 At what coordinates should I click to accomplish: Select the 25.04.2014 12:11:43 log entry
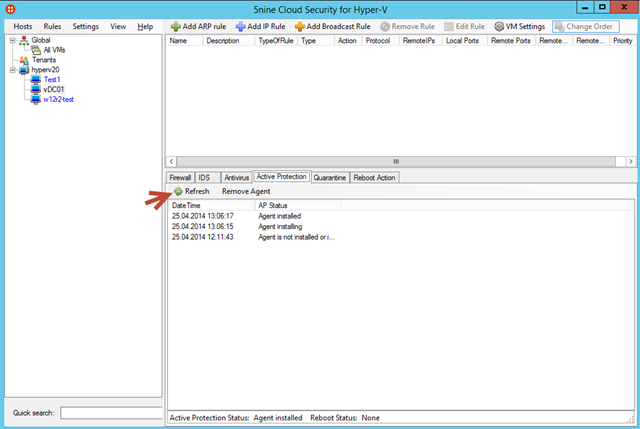(401, 237)
